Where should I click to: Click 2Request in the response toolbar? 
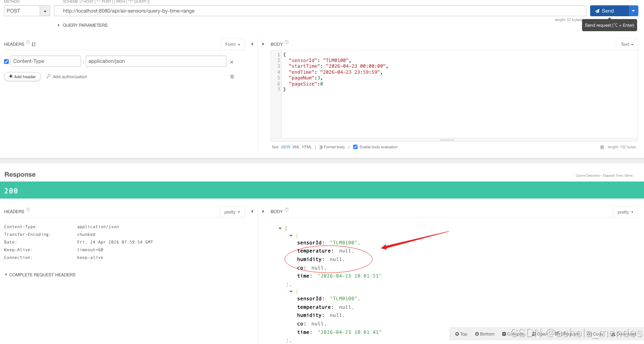pos(568,334)
